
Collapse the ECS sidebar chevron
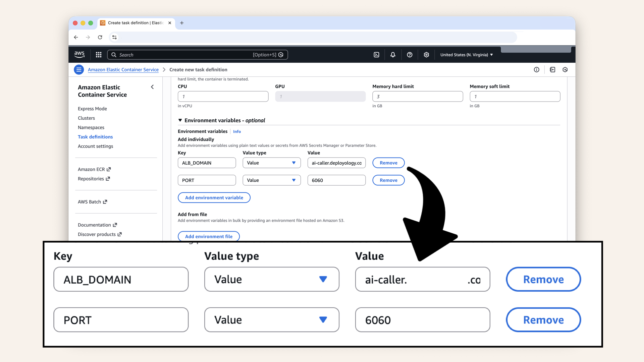click(x=152, y=87)
